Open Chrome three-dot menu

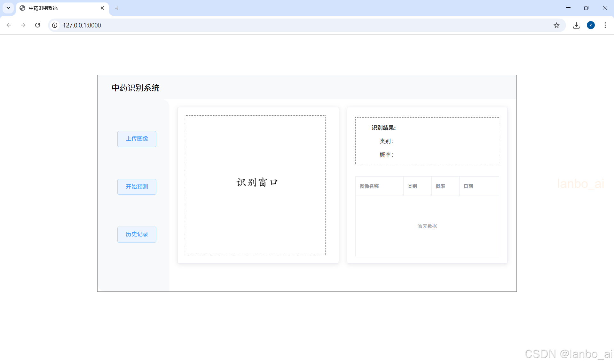tap(605, 25)
